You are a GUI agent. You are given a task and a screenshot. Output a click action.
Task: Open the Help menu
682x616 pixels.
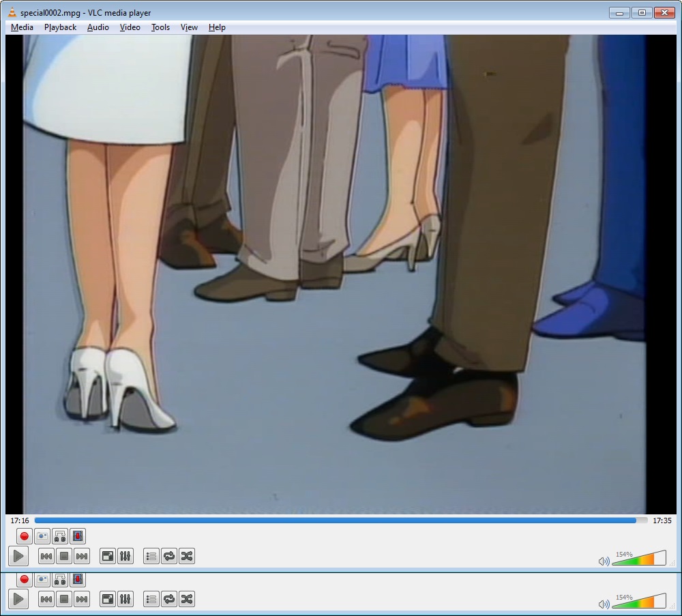click(x=217, y=27)
